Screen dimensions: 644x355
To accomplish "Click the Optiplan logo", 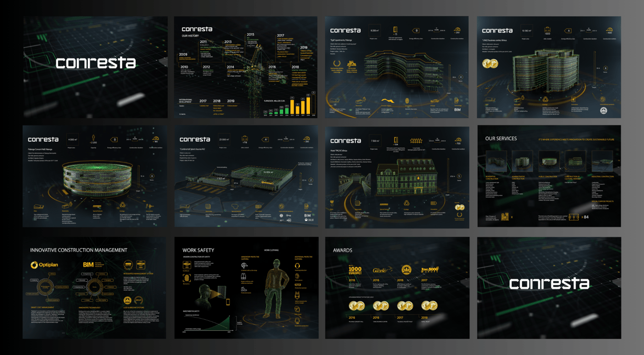I will click(44, 265).
